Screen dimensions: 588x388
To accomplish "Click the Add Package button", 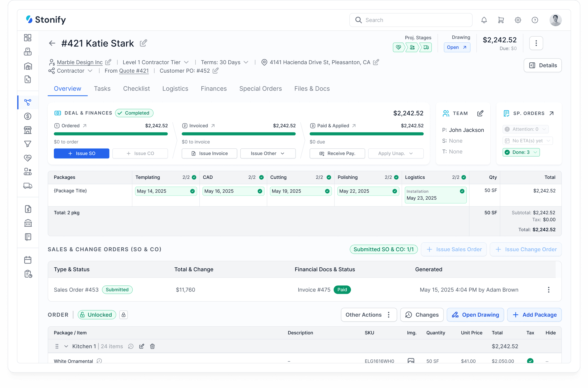I will [534, 315].
